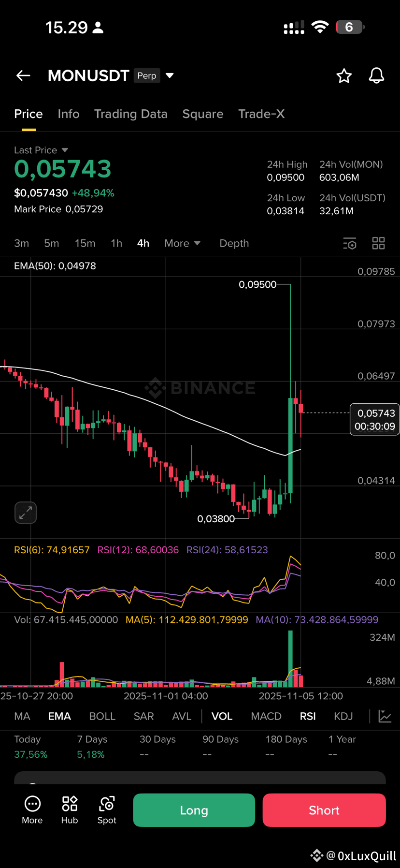Open the Depth chart view
400x868 pixels.
234,243
